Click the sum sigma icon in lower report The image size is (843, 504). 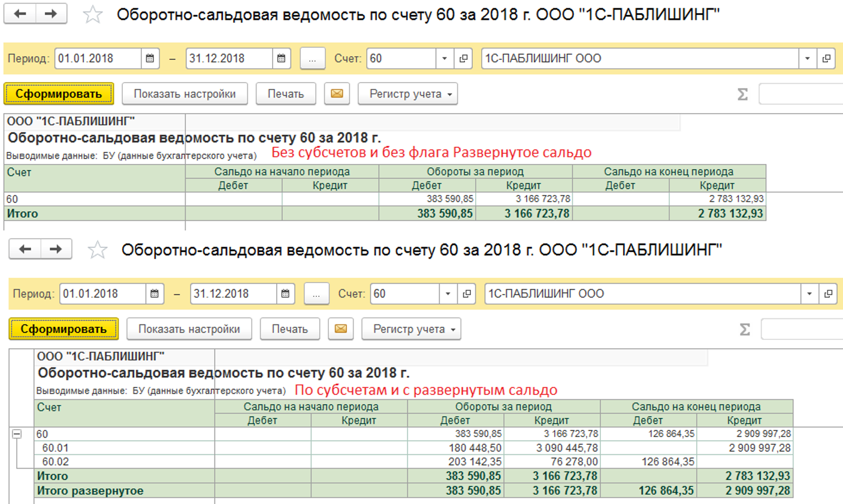click(745, 329)
